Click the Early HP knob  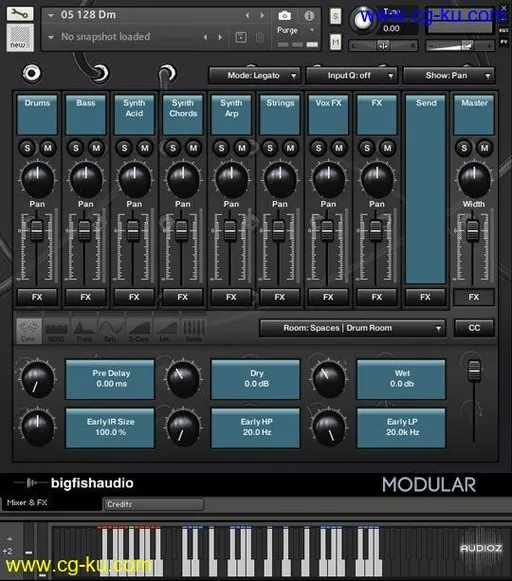[x=183, y=428]
